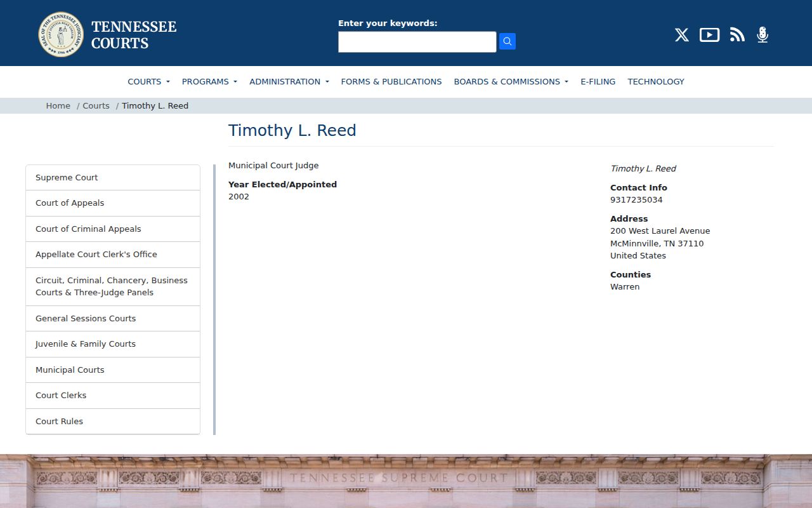
Task: Open the E-Filing menu item
Action: click(598, 81)
